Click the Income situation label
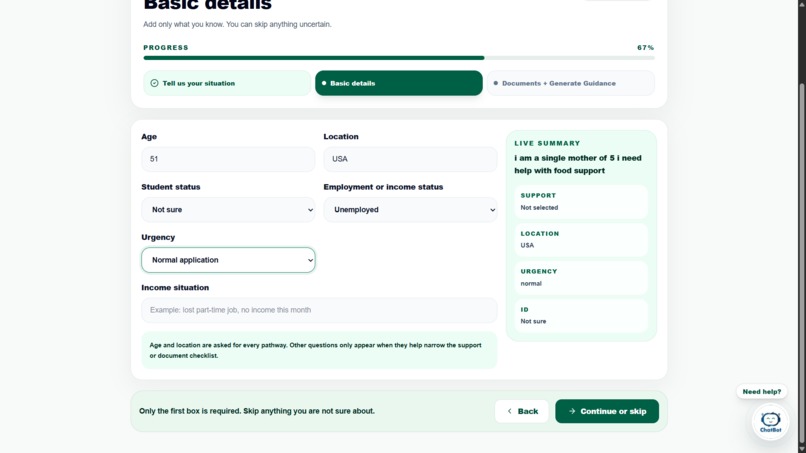The width and height of the screenshot is (806, 453). [175, 287]
